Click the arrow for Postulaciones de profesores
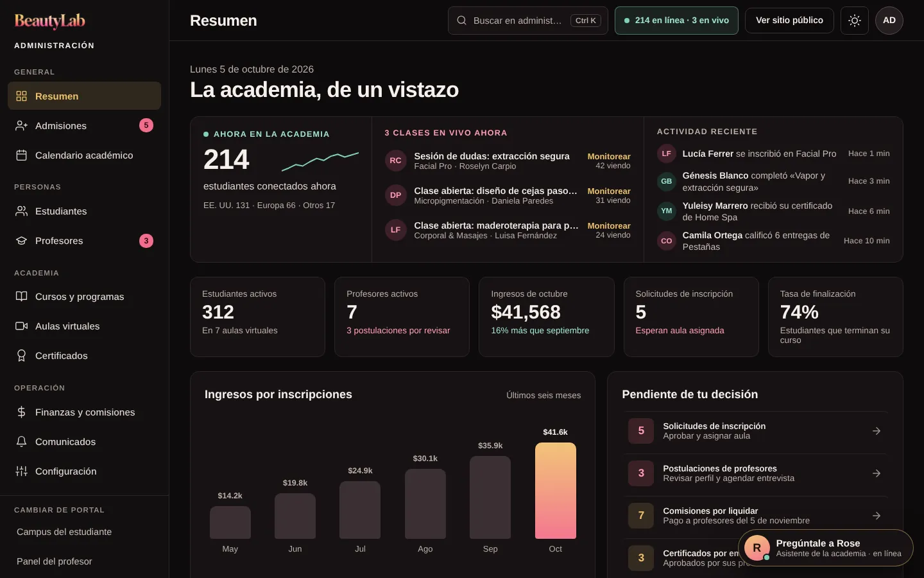The image size is (924, 578). (877, 473)
